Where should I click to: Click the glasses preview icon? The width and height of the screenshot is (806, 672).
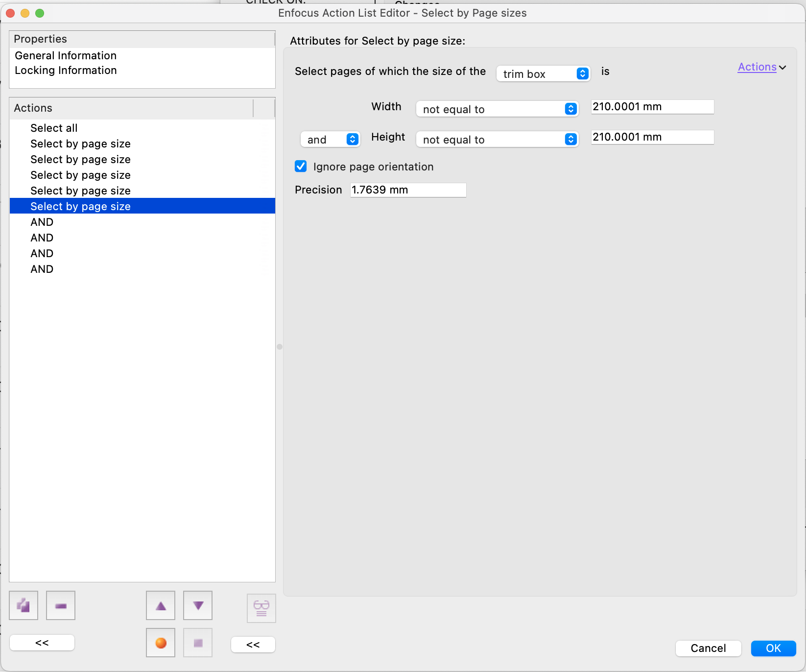[261, 608]
